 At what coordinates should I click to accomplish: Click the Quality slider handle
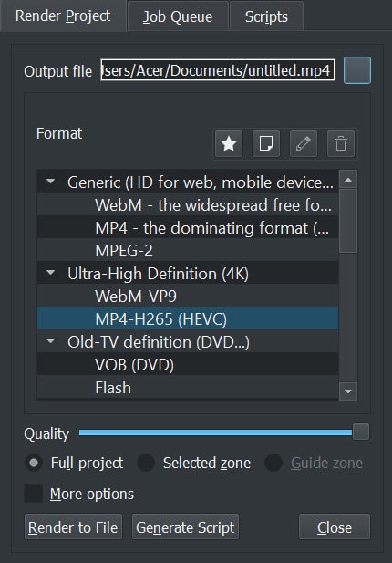[x=361, y=432]
